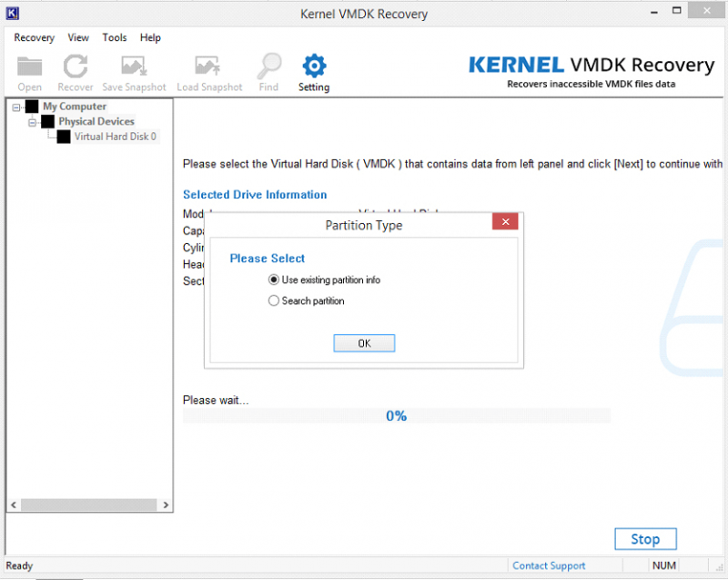This screenshot has height=580, width=728.
Task: Click the Kernel app icon in title bar
Action: [x=13, y=14]
